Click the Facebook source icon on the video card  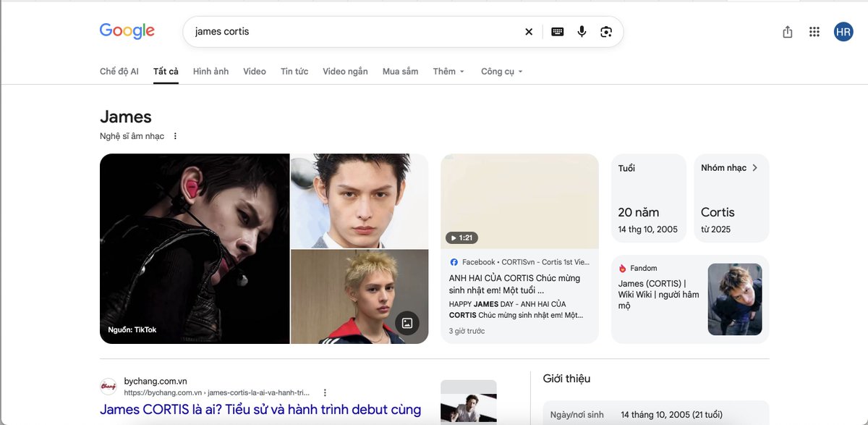click(x=454, y=262)
